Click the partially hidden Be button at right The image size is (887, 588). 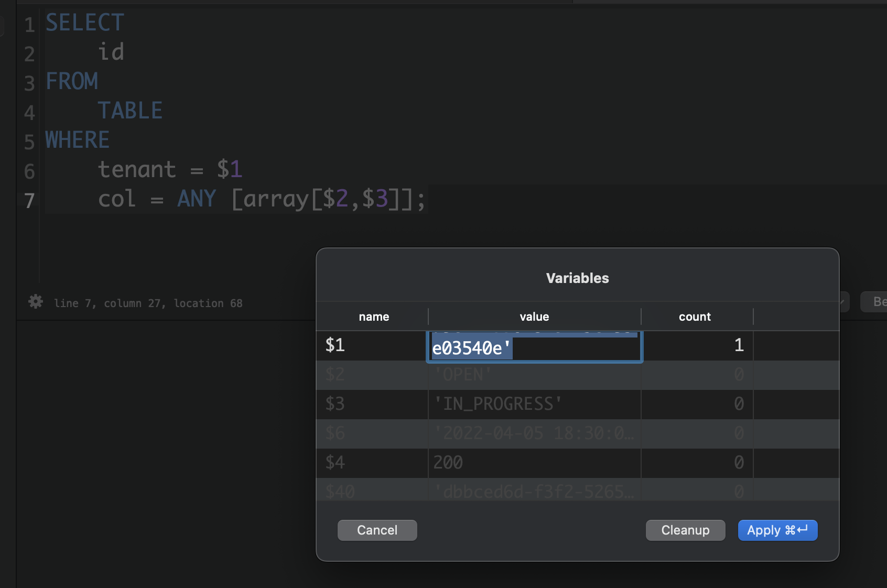[874, 302]
